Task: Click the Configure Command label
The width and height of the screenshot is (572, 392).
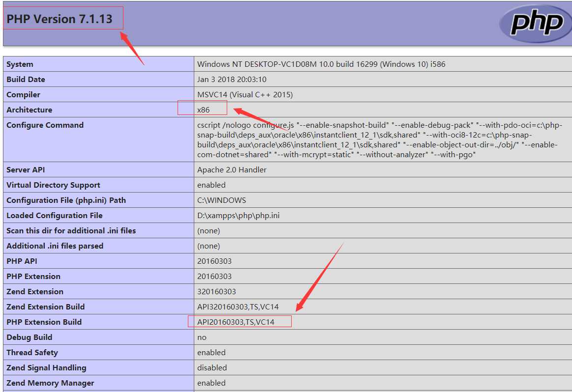Action: 45,125
